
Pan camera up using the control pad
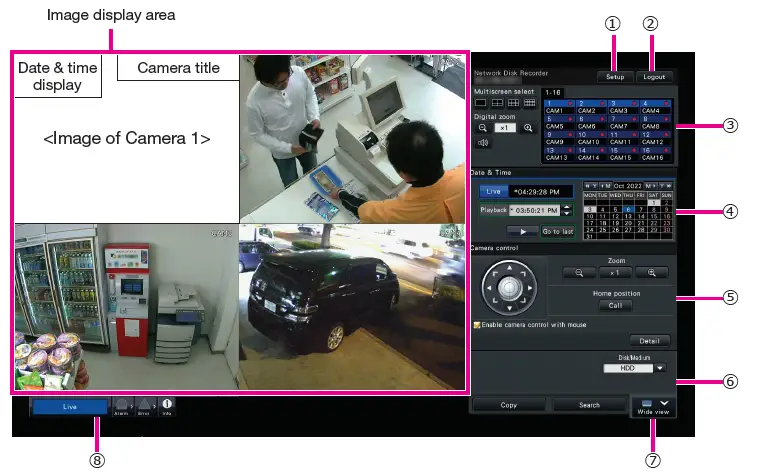coord(510,267)
